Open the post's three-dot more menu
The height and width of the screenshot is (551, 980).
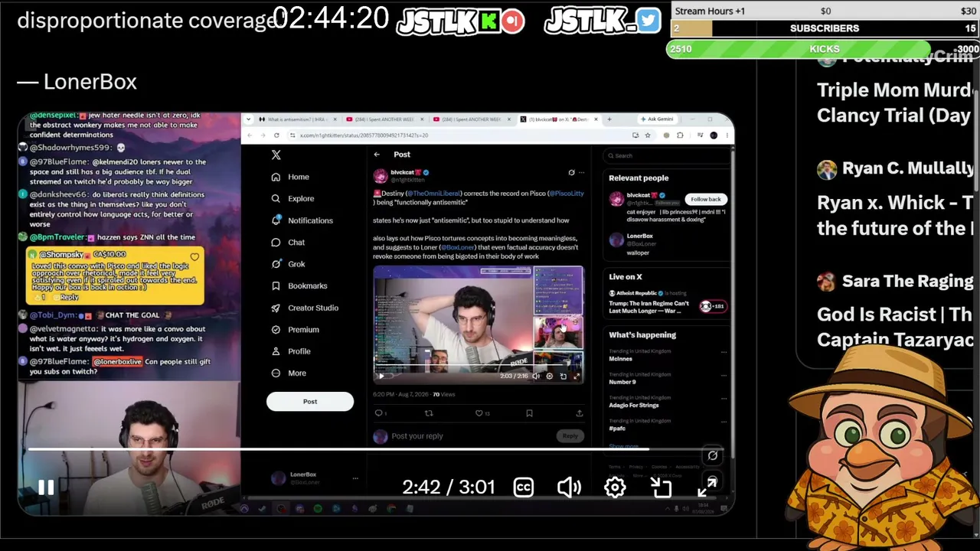581,173
